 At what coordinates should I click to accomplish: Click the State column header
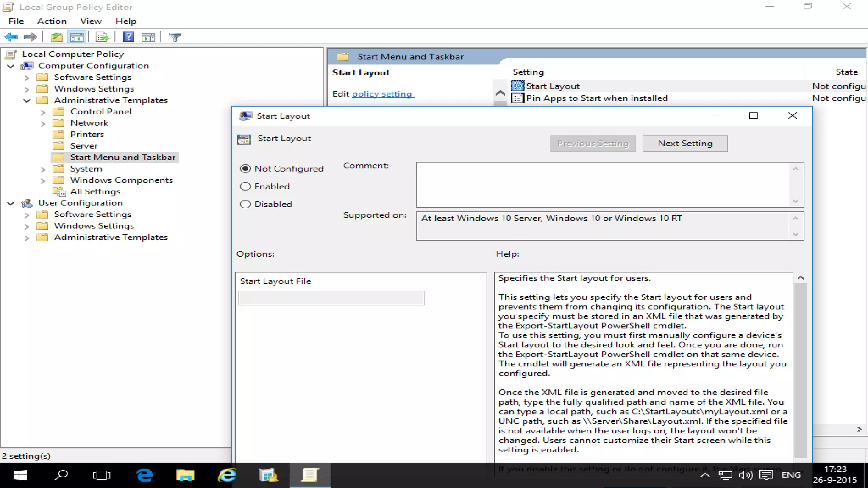(x=846, y=72)
